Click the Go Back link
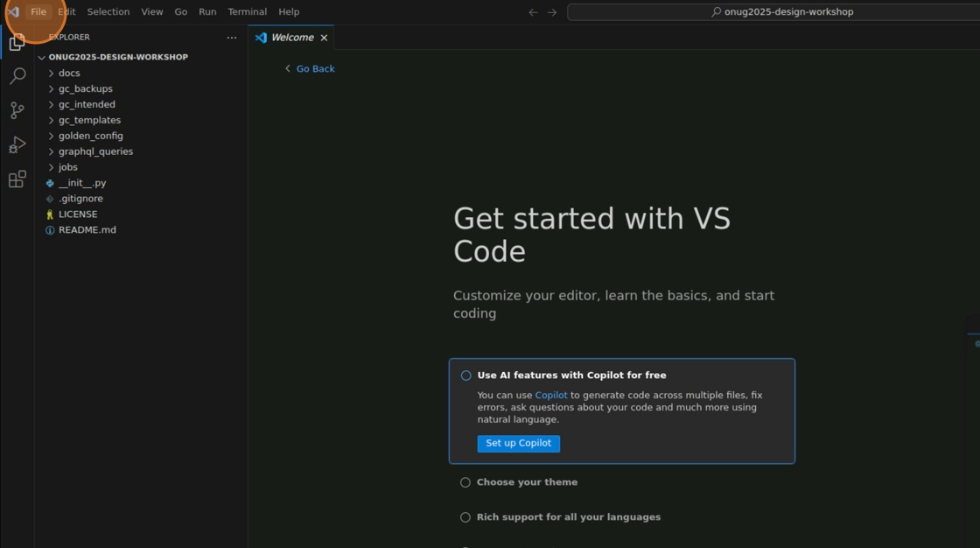 point(310,69)
